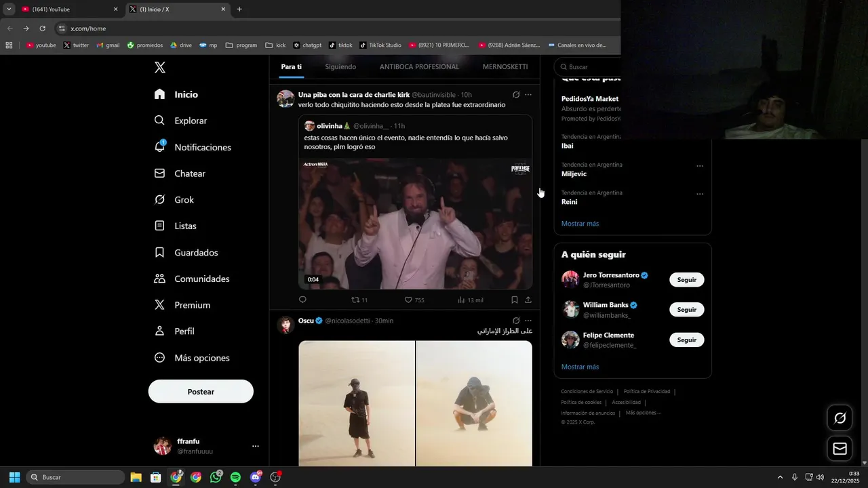Viewport: 868px width, 488px height.
Task: Bookmark the bautinvisible post
Action: (x=515, y=300)
